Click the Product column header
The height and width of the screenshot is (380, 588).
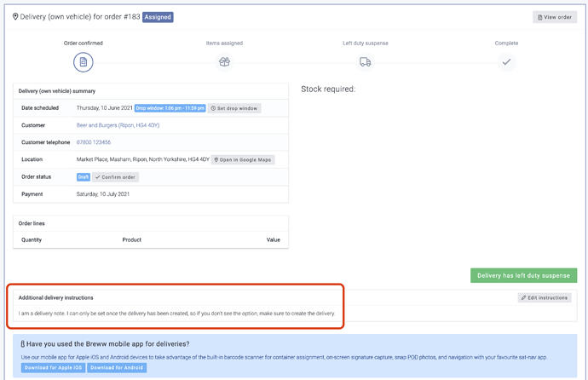click(131, 239)
